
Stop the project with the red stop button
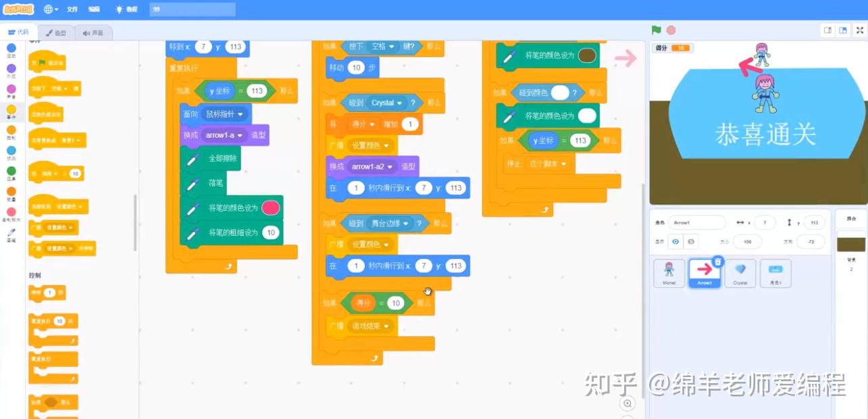tap(672, 30)
